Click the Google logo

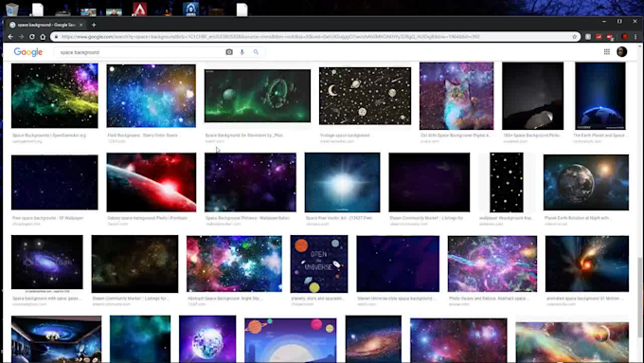(27, 52)
